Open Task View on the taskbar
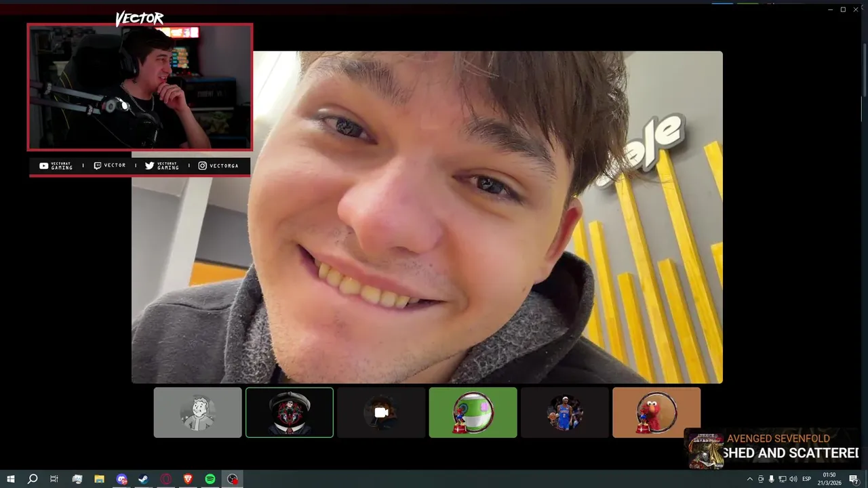 pyautogui.click(x=54, y=479)
